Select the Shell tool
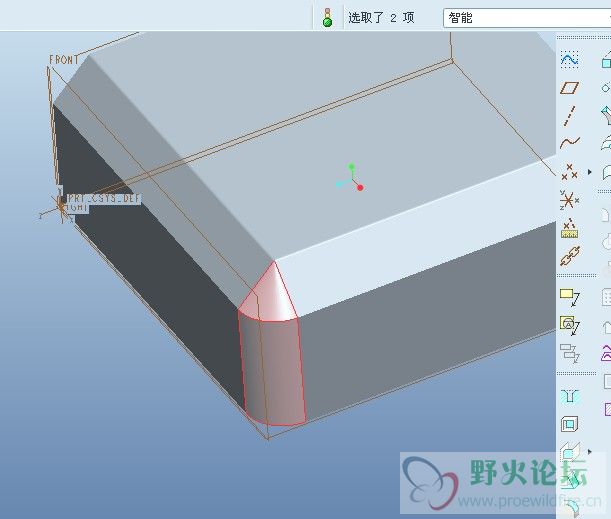 click(x=570, y=424)
